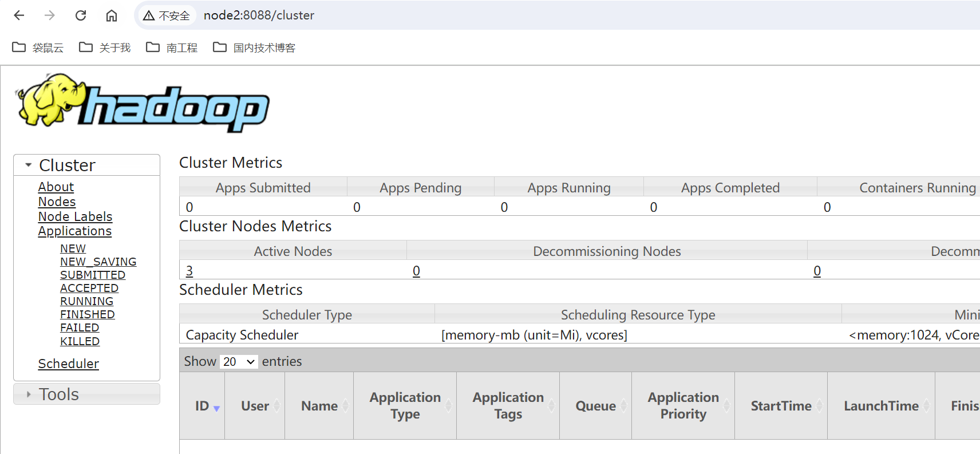The image size is (980, 454).
Task: Click the Hadoop elephant logo
Action: pos(142,102)
